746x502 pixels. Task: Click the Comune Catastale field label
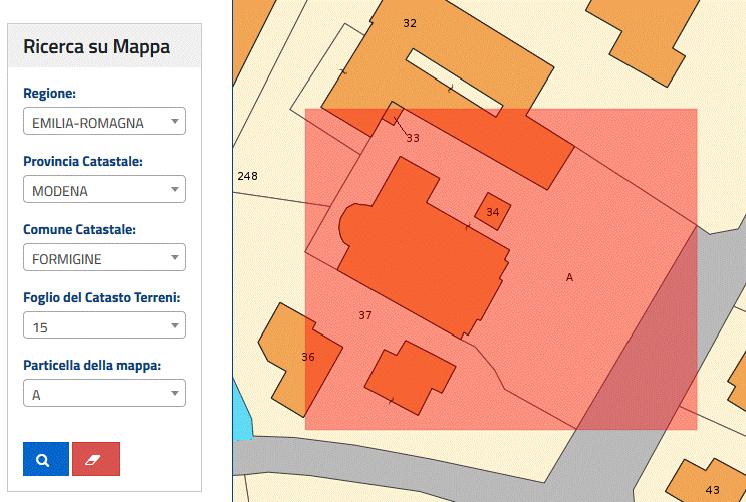[79, 229]
